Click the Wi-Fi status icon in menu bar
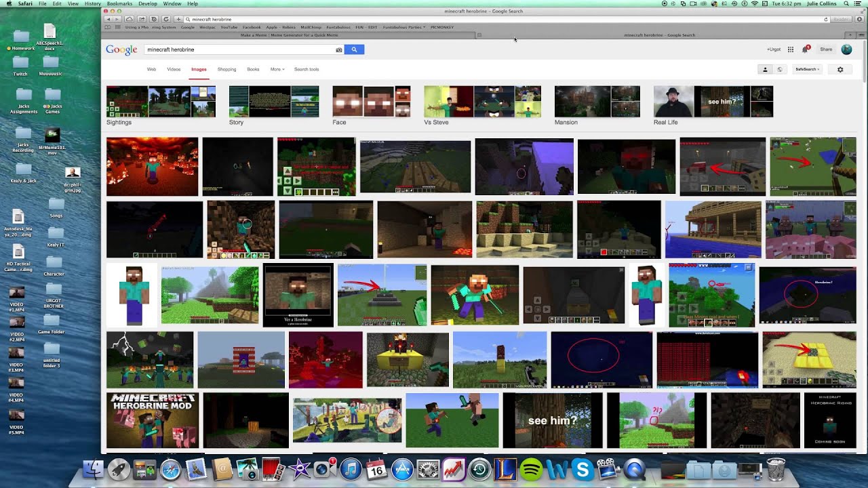 (755, 3)
